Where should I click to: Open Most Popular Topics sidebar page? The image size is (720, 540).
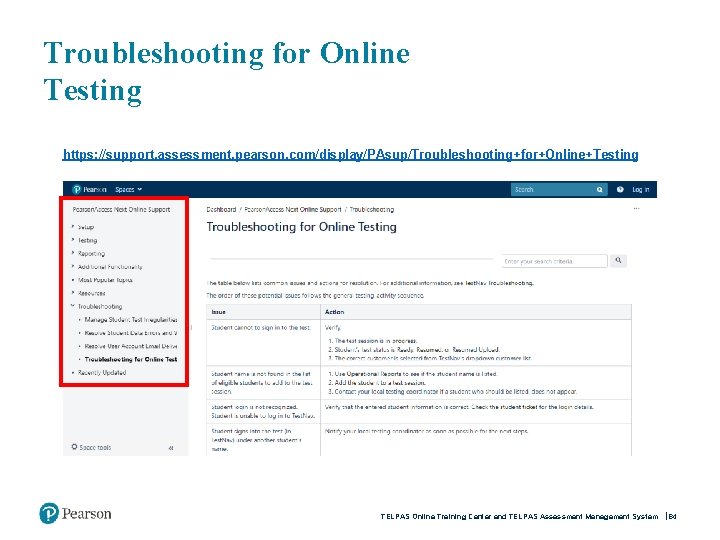click(x=105, y=280)
